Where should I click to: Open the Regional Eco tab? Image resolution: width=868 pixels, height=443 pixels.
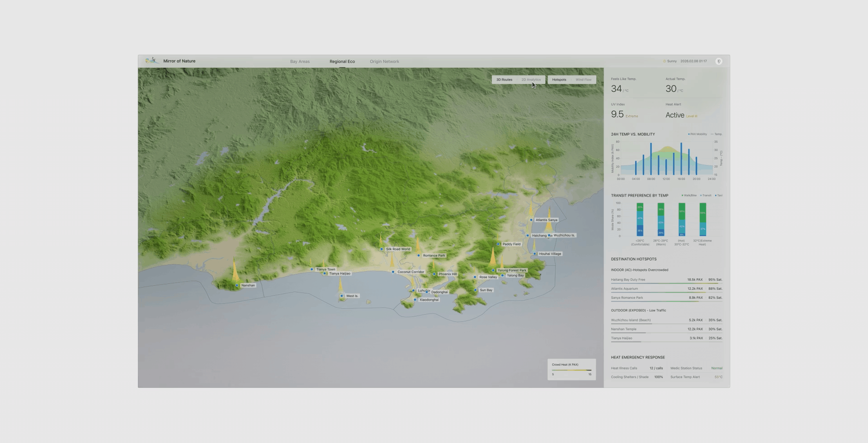click(x=342, y=61)
